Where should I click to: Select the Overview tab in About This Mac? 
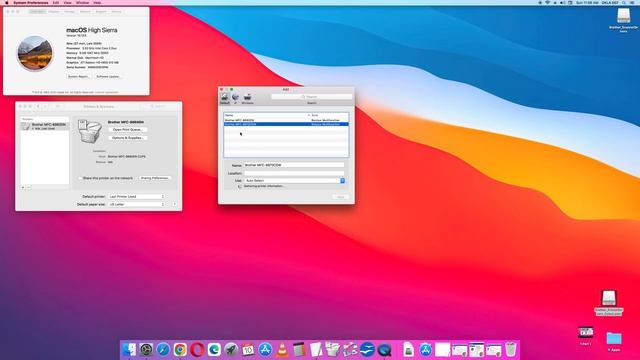click(37, 12)
